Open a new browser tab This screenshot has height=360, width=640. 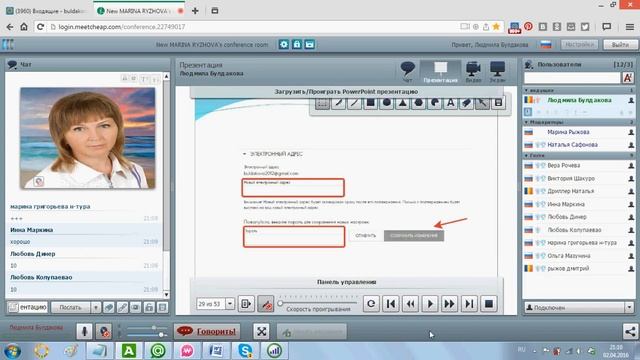[195, 11]
